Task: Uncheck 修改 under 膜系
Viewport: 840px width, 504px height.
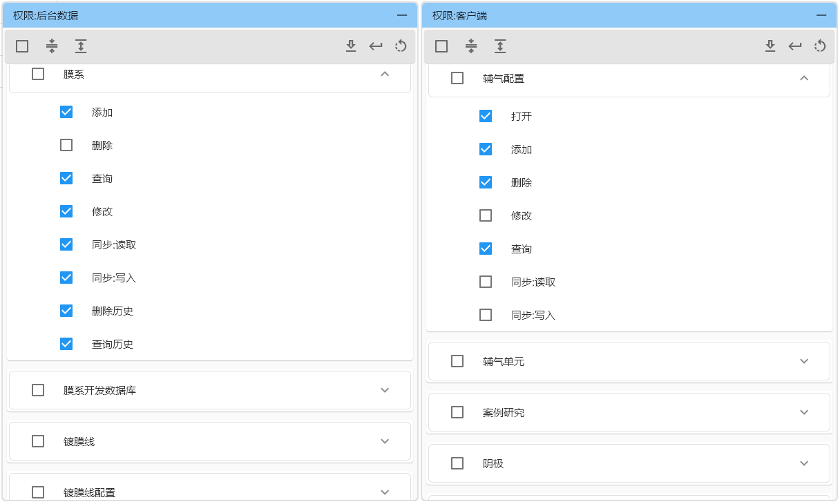Action: (x=66, y=211)
